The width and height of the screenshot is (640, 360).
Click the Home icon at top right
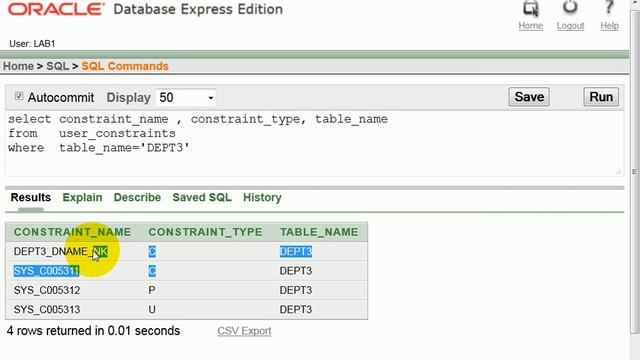coord(531,9)
